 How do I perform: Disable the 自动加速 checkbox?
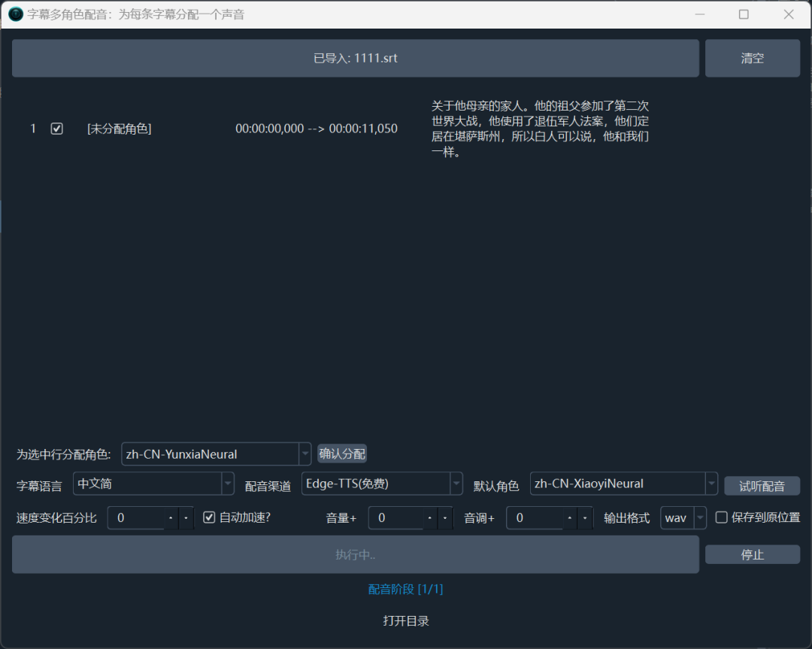click(x=209, y=517)
